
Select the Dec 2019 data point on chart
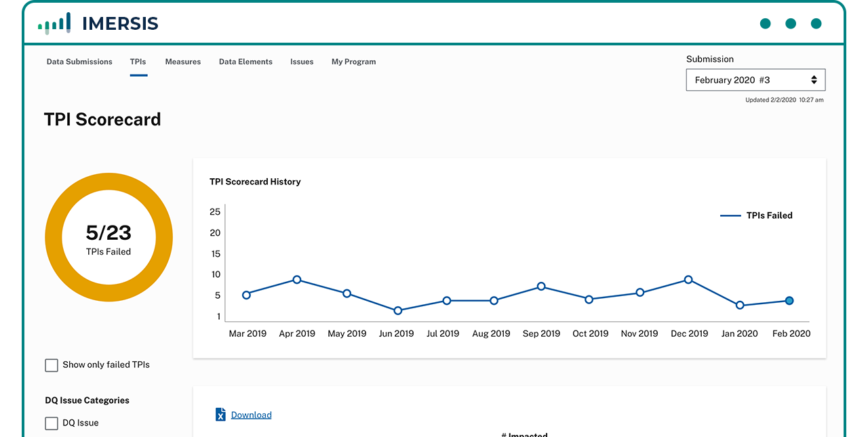[688, 280]
